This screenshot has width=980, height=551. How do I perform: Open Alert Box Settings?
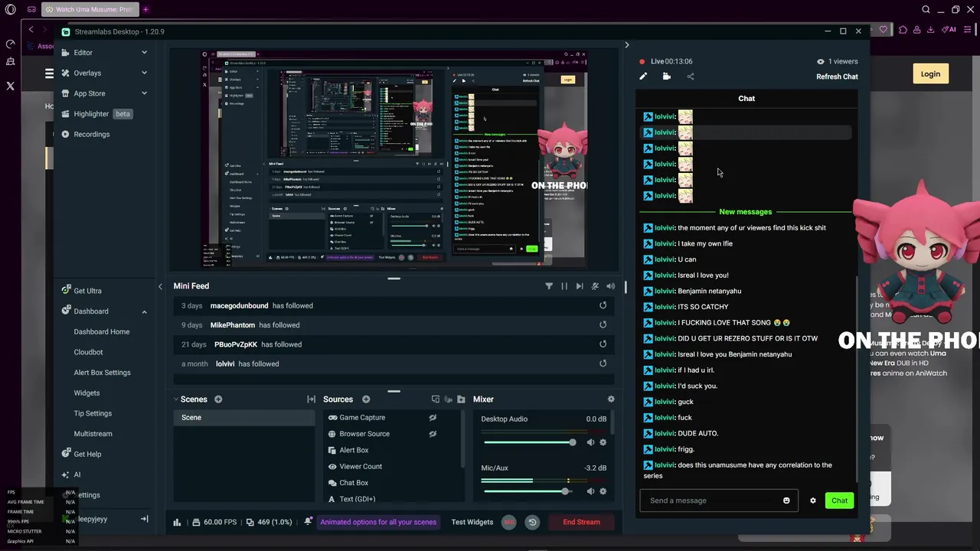[x=102, y=373]
